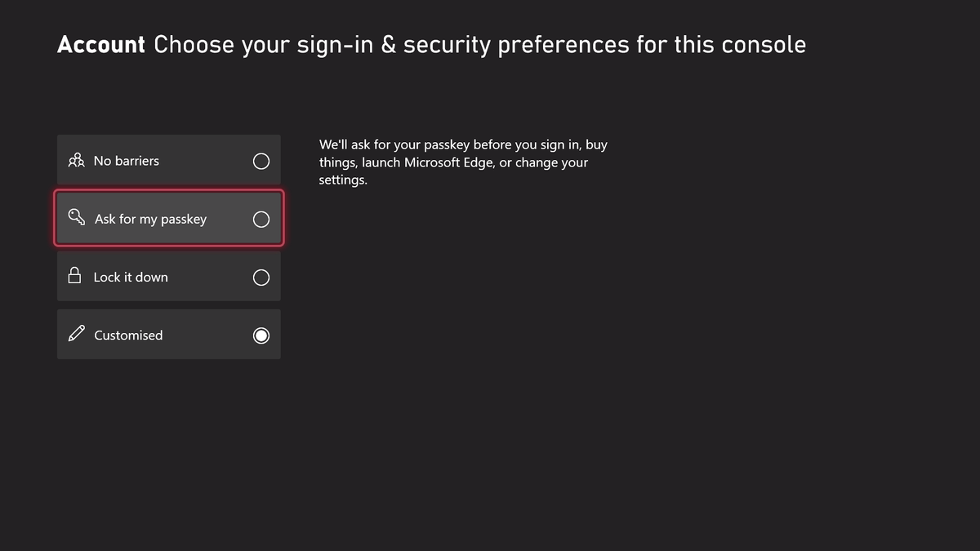Click the Account heading
Screen dimensions: 980x551
pyautogui.click(x=100, y=44)
